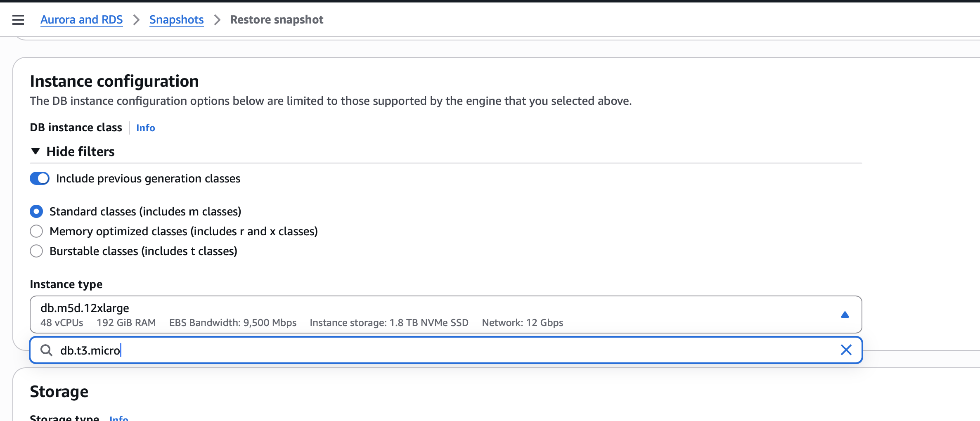Click the db.m5d.12xlarge instance type selector
The width and height of the screenshot is (980, 421).
click(x=413, y=315)
